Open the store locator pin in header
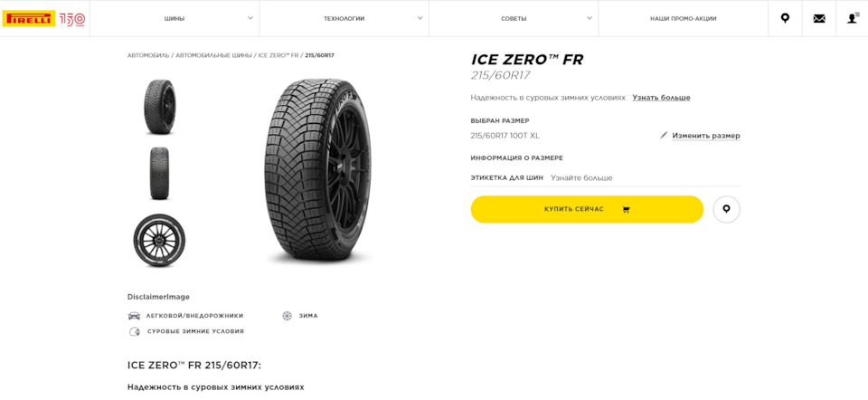The width and height of the screenshot is (868, 400). pyautogui.click(x=785, y=18)
